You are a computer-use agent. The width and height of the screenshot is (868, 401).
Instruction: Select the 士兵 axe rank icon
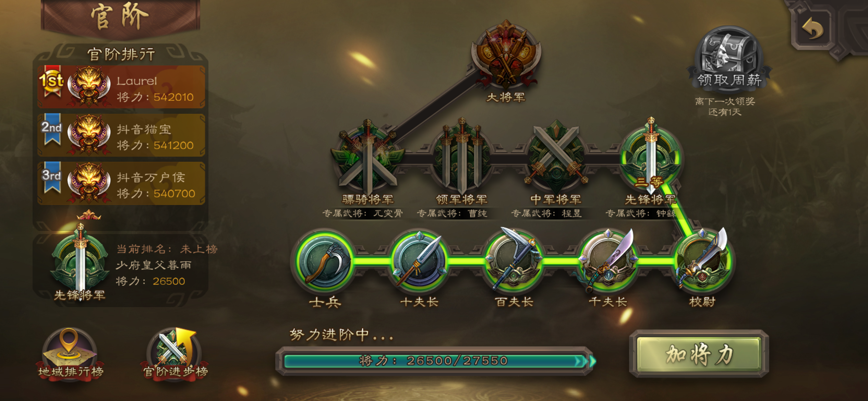pos(325,262)
